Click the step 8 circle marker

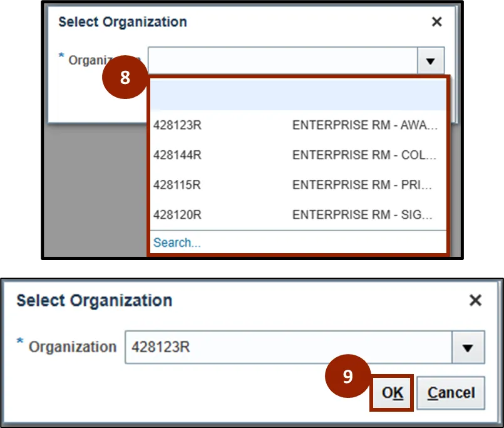[x=125, y=77]
